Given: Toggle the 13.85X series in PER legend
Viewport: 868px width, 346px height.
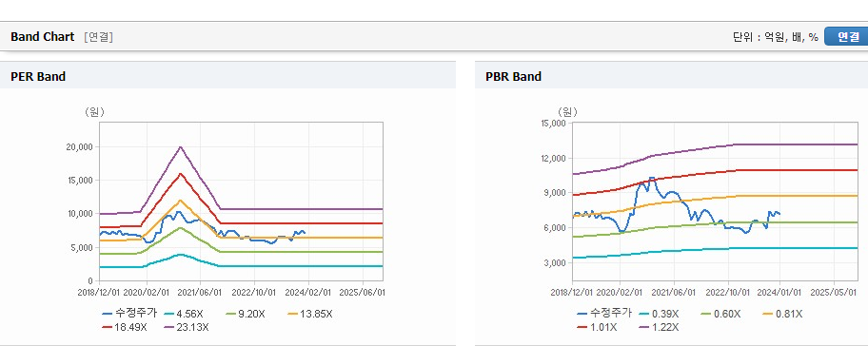Looking at the screenshot, I should [x=310, y=314].
